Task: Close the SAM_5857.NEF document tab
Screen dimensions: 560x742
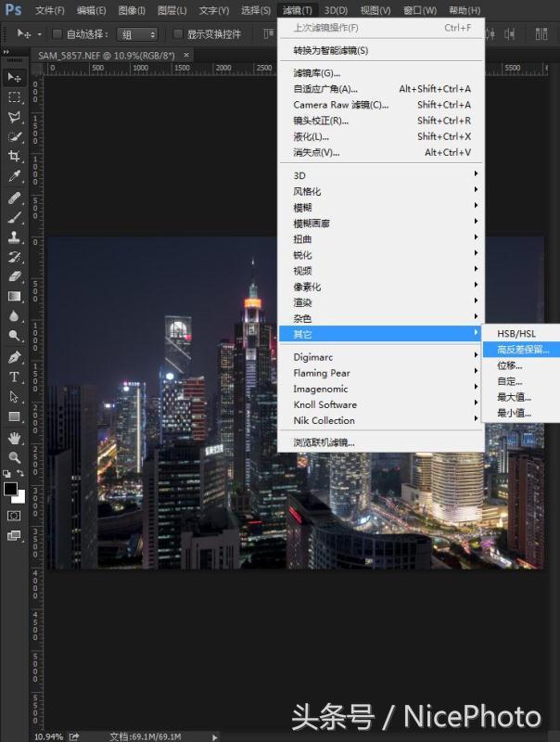Action: (187, 55)
